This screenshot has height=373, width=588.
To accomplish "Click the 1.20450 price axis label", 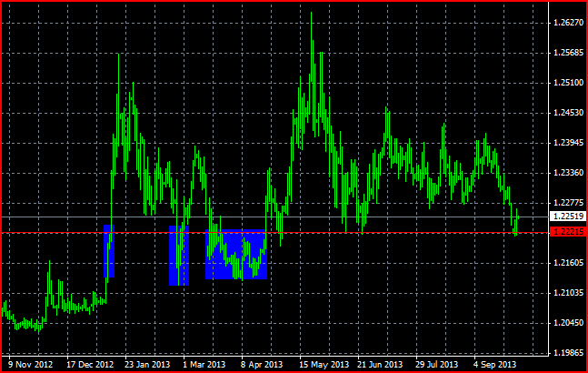I will (x=569, y=323).
